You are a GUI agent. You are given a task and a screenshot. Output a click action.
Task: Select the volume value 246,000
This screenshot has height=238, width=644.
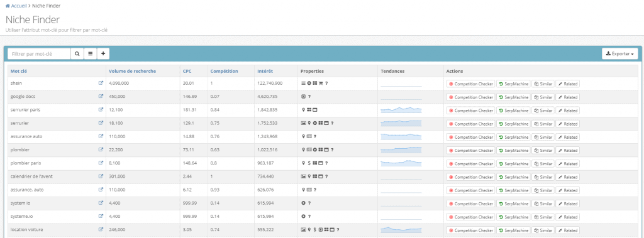tap(117, 229)
